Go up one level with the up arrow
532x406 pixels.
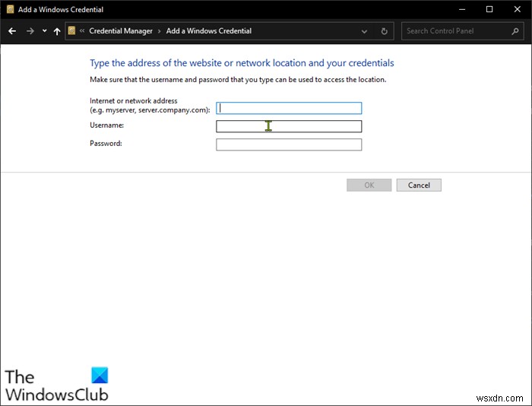pos(57,31)
